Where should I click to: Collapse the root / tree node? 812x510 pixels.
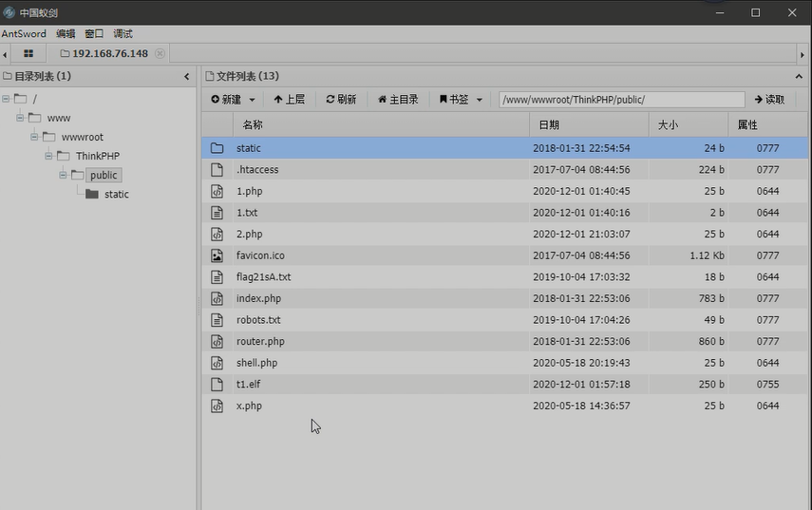pyautogui.click(x=6, y=99)
